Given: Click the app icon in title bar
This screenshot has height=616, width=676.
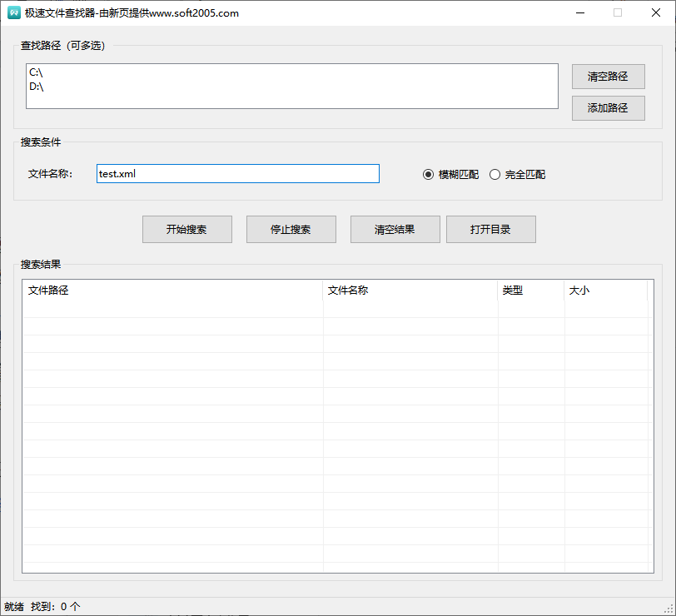Looking at the screenshot, I should coord(13,12).
